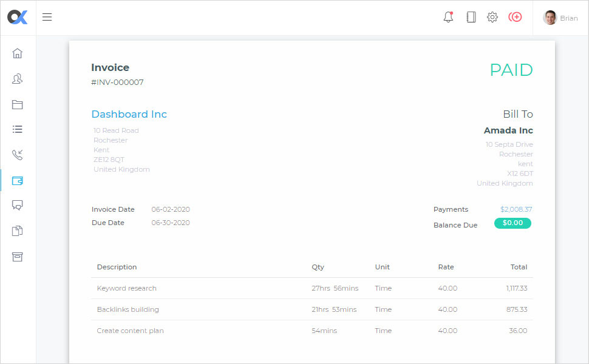Screen dimensions: 589x364
Task: Select the Backlinks building row description
Action: [x=128, y=309]
